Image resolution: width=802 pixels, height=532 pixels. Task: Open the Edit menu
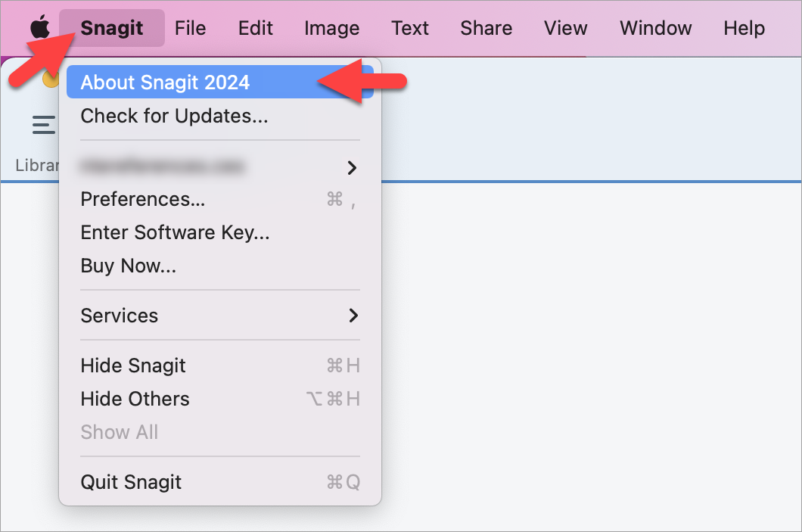coord(255,28)
